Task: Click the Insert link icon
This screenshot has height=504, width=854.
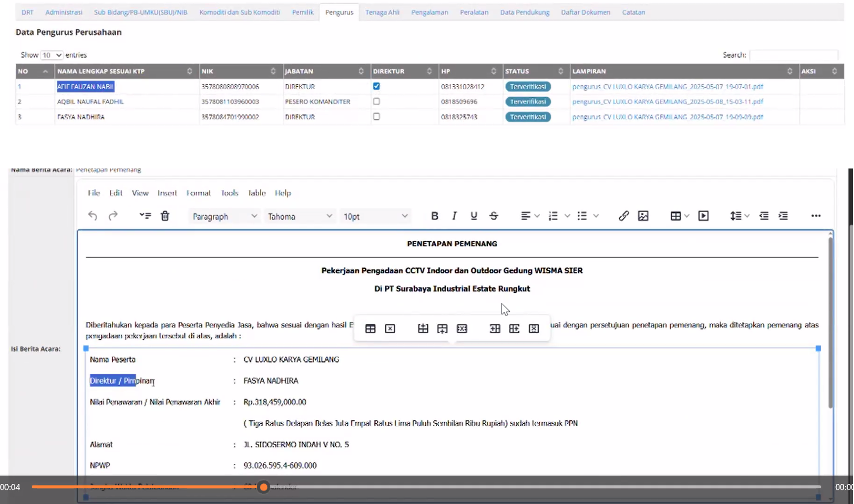Action: coord(623,216)
